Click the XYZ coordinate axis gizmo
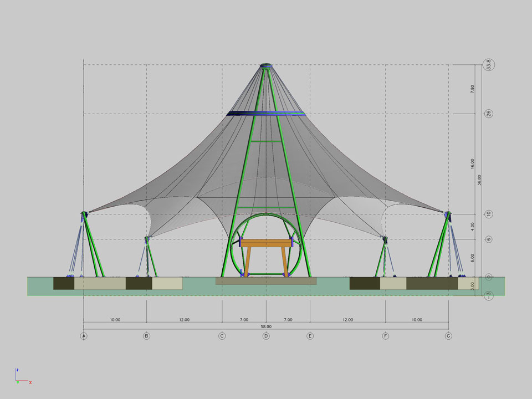The width and height of the screenshot is (532, 399). point(21,377)
